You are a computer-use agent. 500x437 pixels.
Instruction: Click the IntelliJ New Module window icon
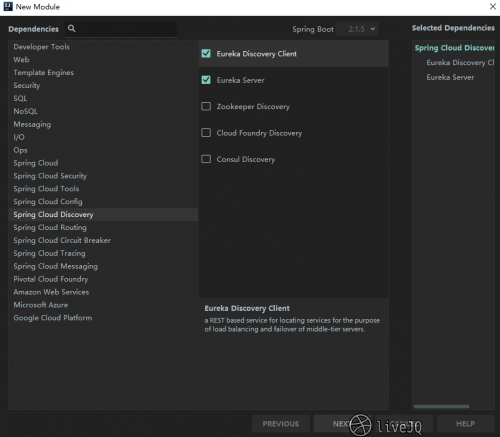coord(8,7)
